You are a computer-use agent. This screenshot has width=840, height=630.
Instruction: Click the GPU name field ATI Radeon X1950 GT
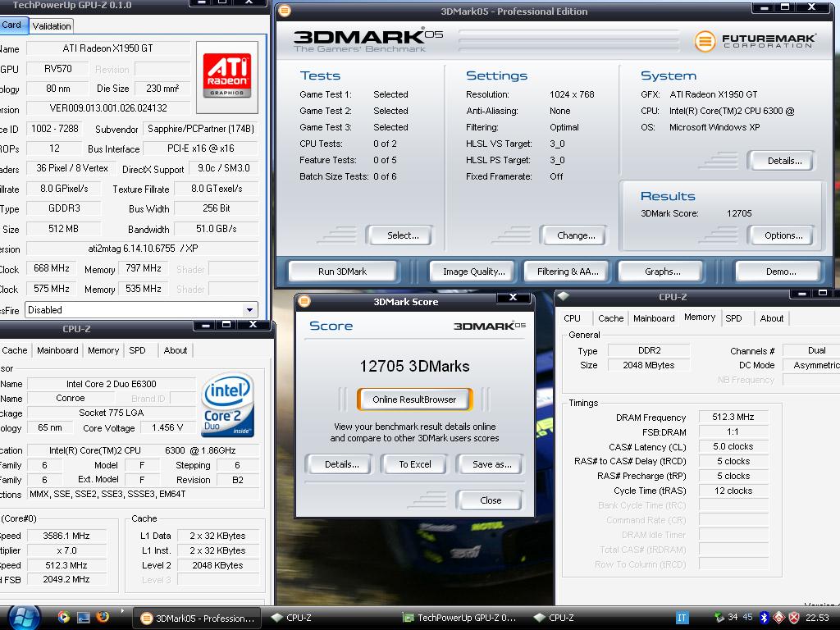tap(108, 48)
